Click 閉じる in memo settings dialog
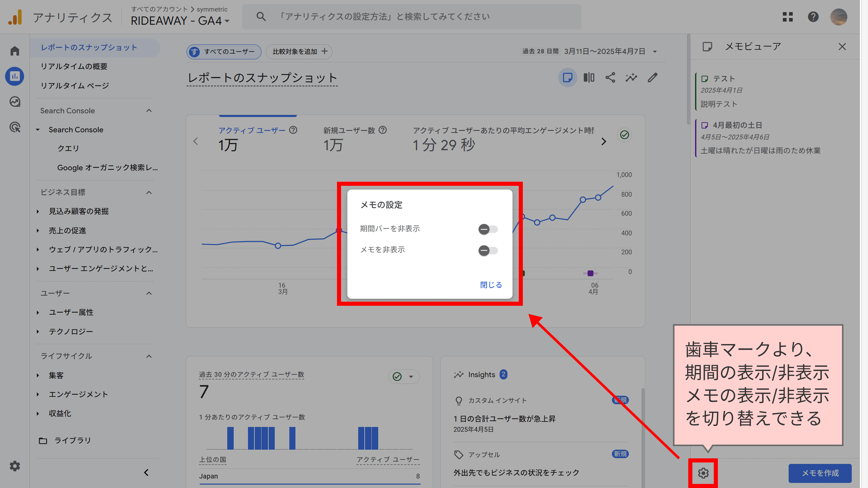This screenshot has width=868, height=488. [x=491, y=285]
